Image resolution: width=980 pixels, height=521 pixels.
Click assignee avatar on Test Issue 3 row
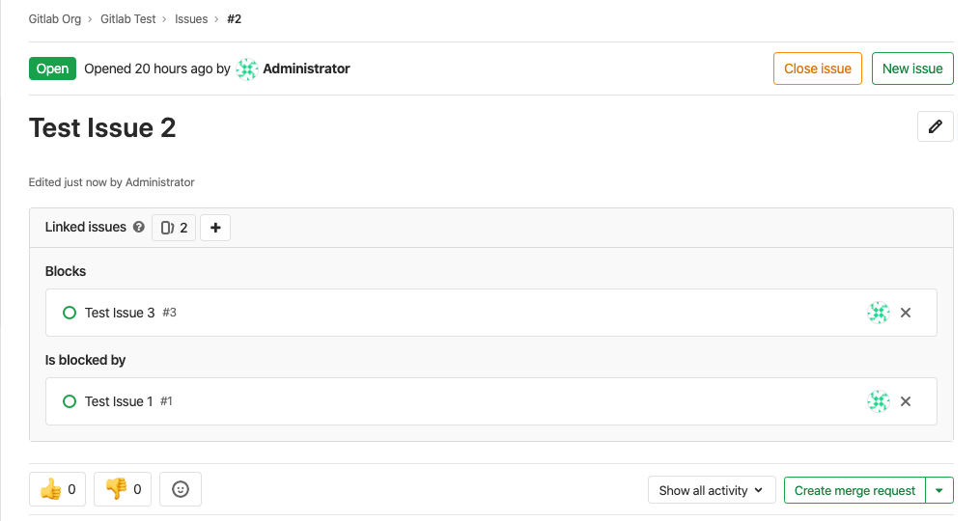(x=878, y=313)
